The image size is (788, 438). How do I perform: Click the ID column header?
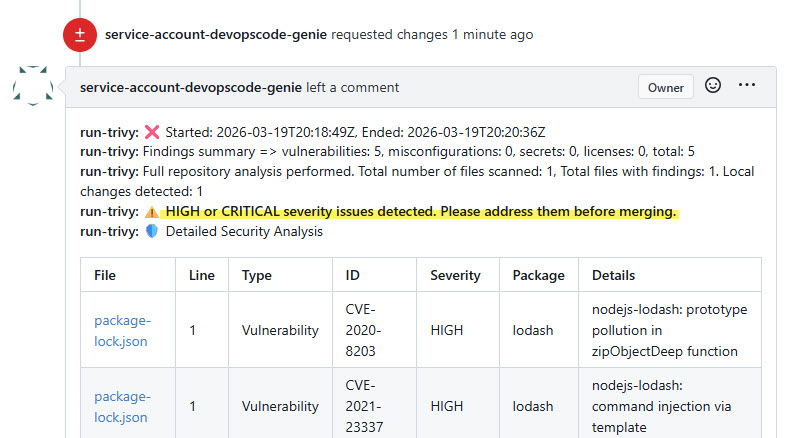353,275
